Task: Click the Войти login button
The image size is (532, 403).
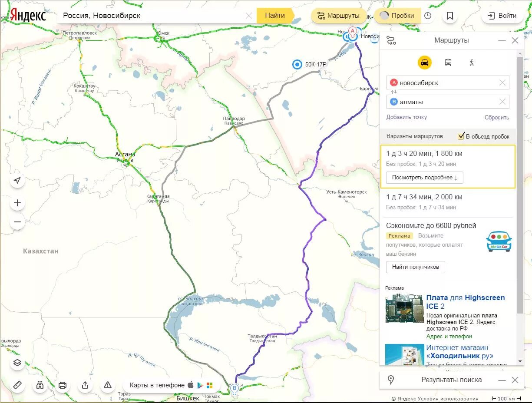Action: (x=502, y=16)
